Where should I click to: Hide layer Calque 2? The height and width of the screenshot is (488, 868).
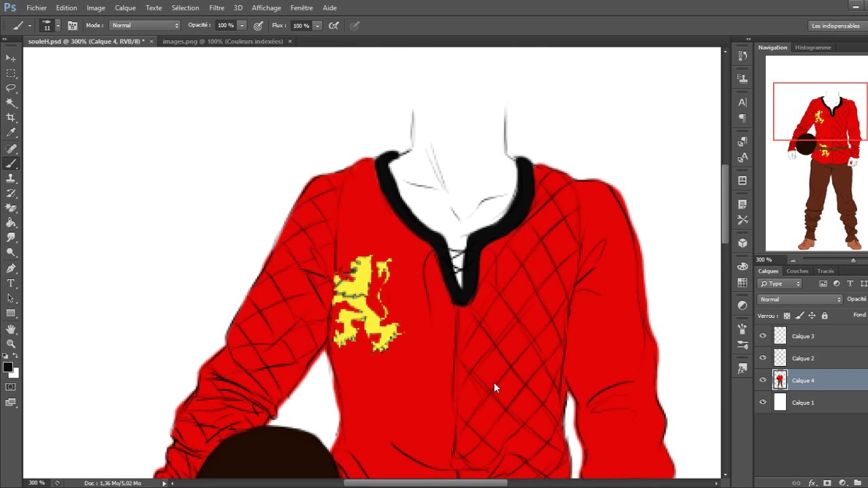[763, 359]
